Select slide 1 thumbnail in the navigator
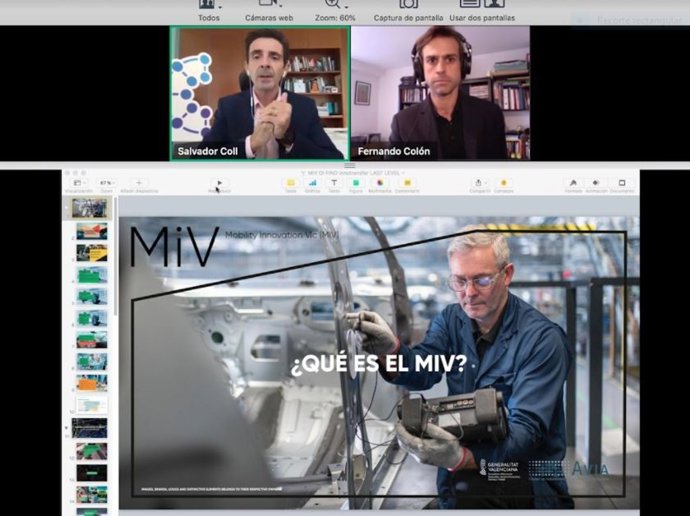 (89, 208)
